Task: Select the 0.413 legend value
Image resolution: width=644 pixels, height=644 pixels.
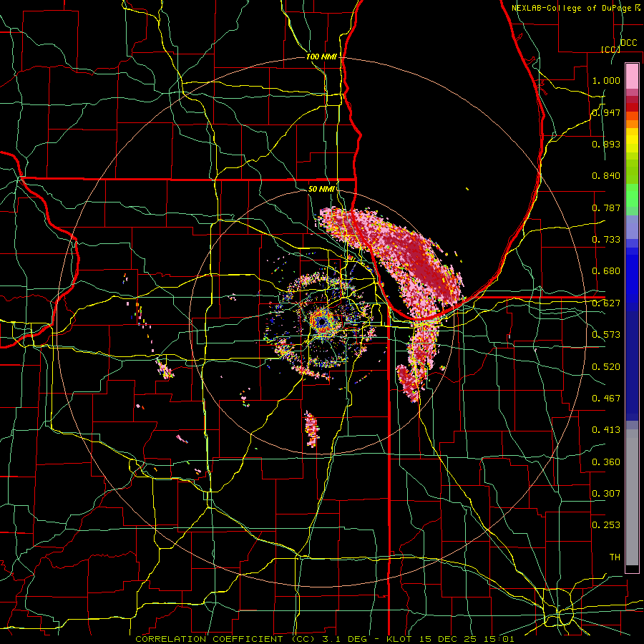Action: (x=606, y=430)
